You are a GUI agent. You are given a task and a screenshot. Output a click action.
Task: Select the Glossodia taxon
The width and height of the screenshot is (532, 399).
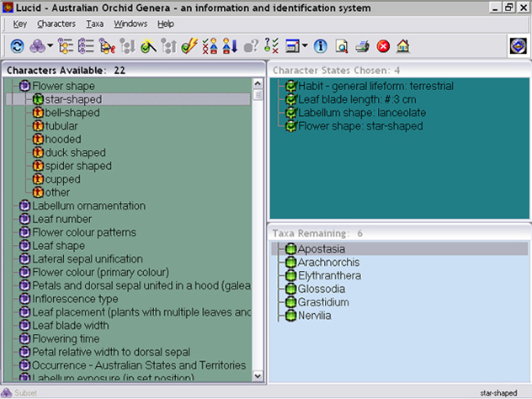pyautogui.click(x=315, y=289)
